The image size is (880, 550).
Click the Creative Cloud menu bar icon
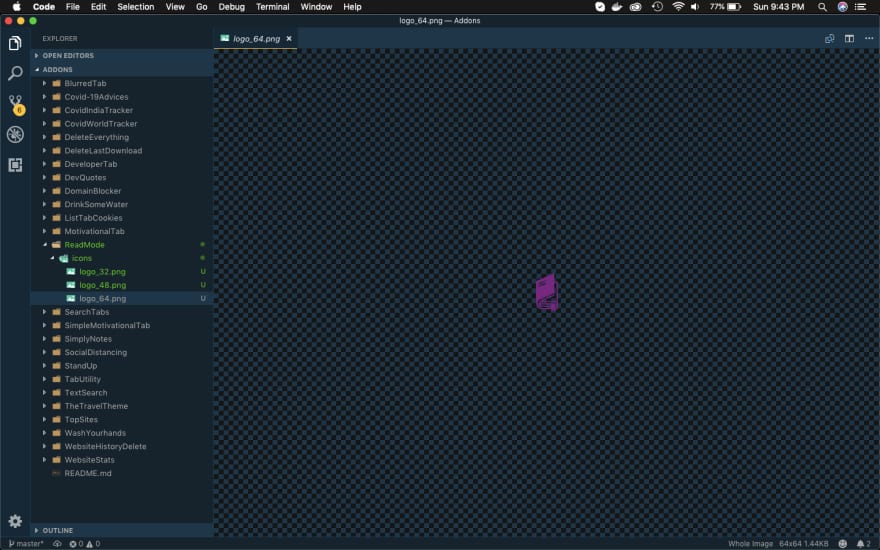[635, 7]
